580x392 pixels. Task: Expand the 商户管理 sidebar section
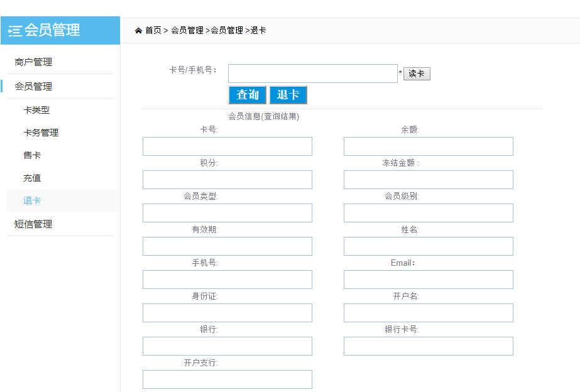[33, 62]
